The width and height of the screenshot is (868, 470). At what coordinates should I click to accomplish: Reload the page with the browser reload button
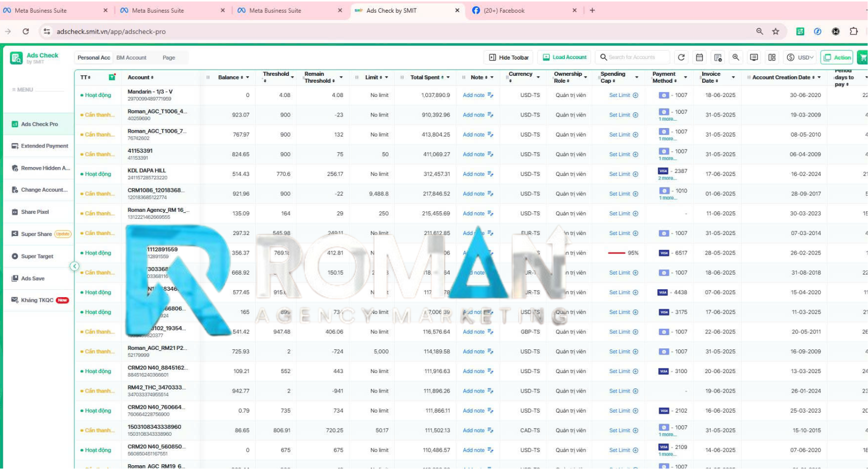coord(26,32)
